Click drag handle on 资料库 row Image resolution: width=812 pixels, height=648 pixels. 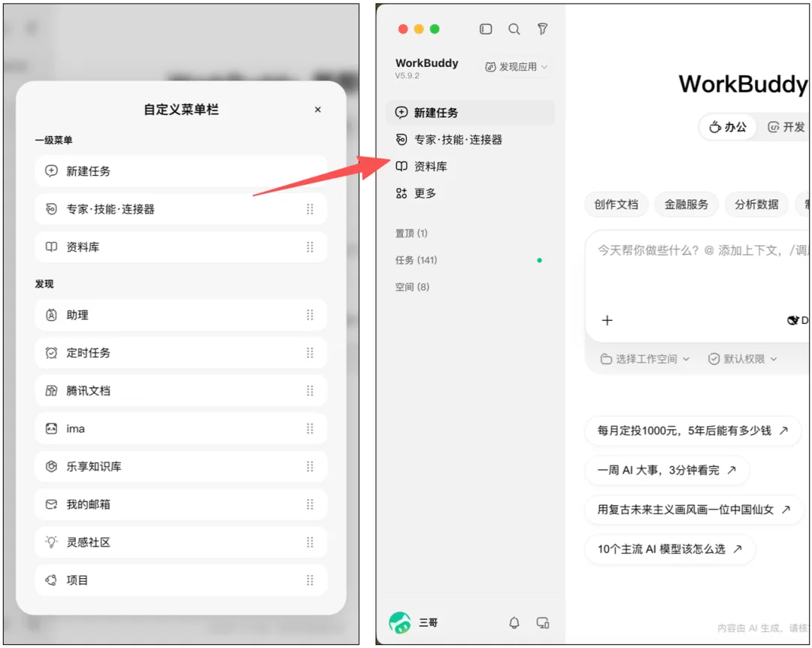310,247
